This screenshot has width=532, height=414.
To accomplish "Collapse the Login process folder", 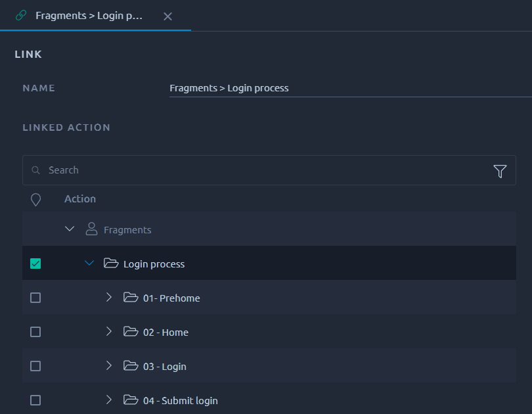I will pos(89,263).
